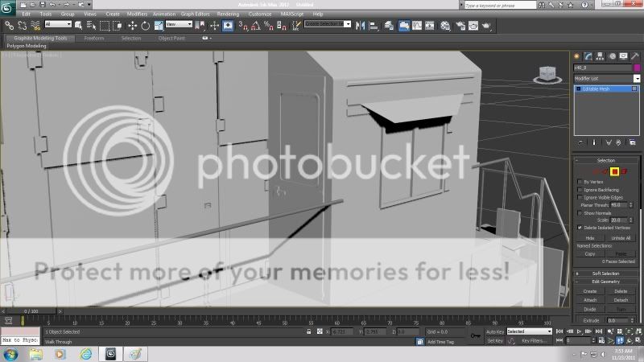
Task: Click the Render Production teapot icon
Action: (487, 26)
